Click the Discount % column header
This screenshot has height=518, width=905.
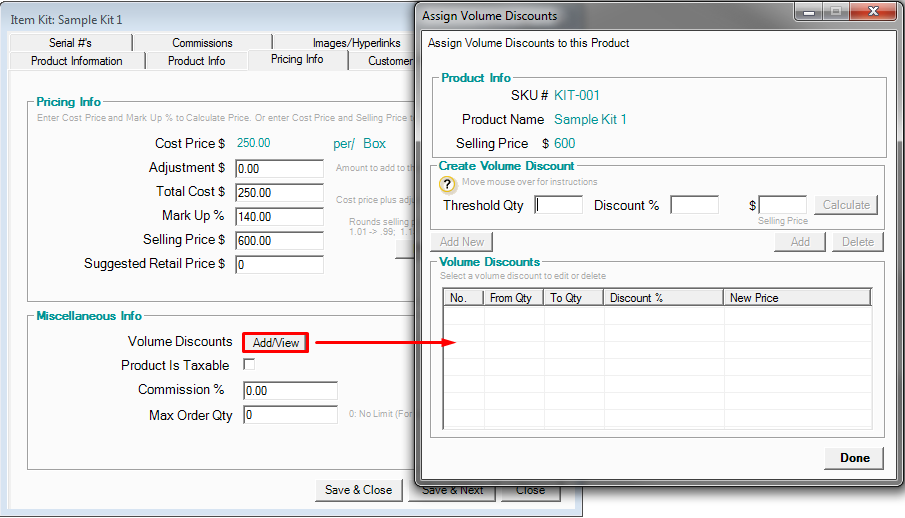663,298
